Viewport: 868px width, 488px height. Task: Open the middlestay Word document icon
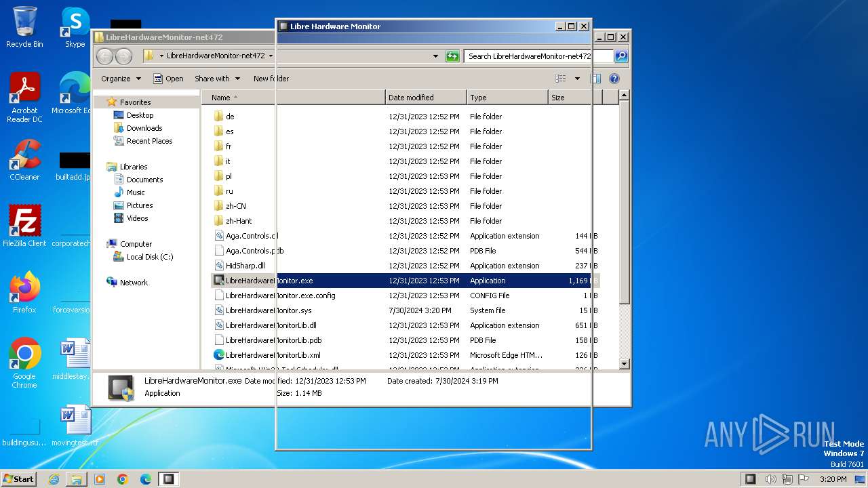[73, 359]
